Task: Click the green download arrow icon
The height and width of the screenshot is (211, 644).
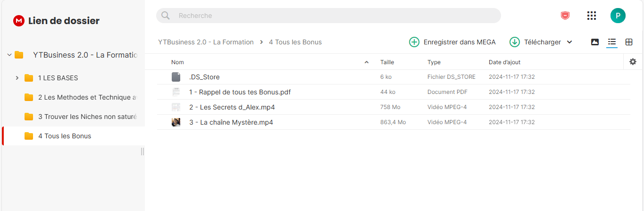Action: coord(515,42)
